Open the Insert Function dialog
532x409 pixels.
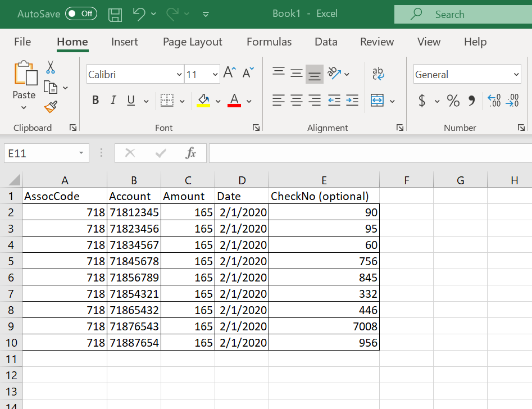(x=191, y=153)
